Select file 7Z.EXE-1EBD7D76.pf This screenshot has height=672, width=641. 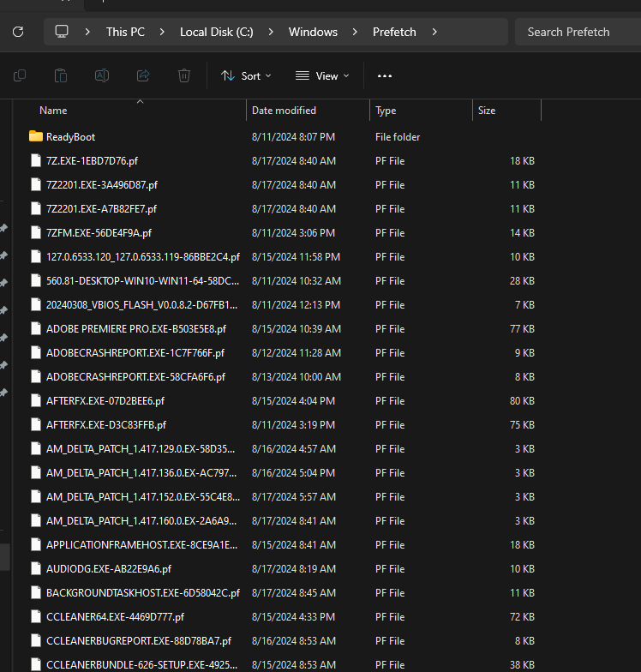pyautogui.click(x=93, y=161)
